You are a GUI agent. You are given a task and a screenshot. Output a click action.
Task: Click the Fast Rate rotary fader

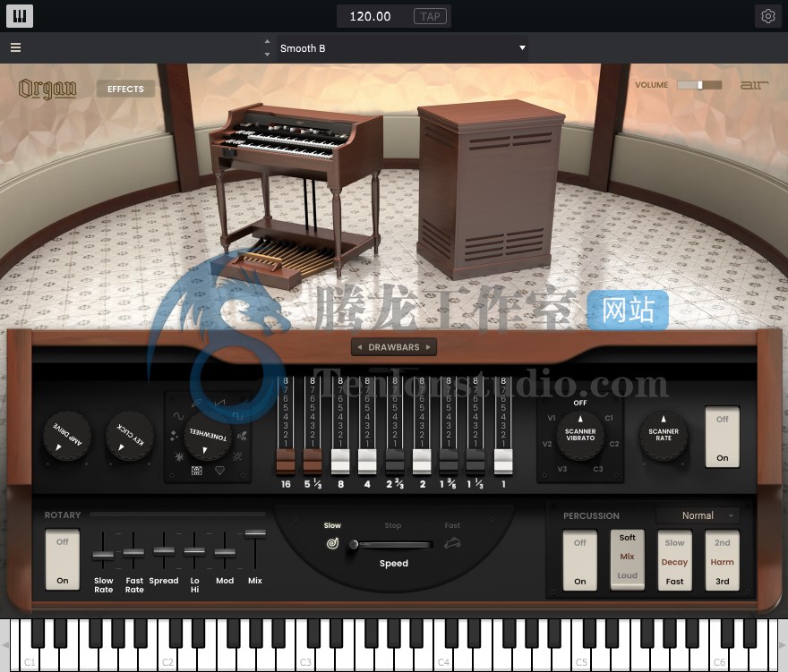pyautogui.click(x=133, y=553)
